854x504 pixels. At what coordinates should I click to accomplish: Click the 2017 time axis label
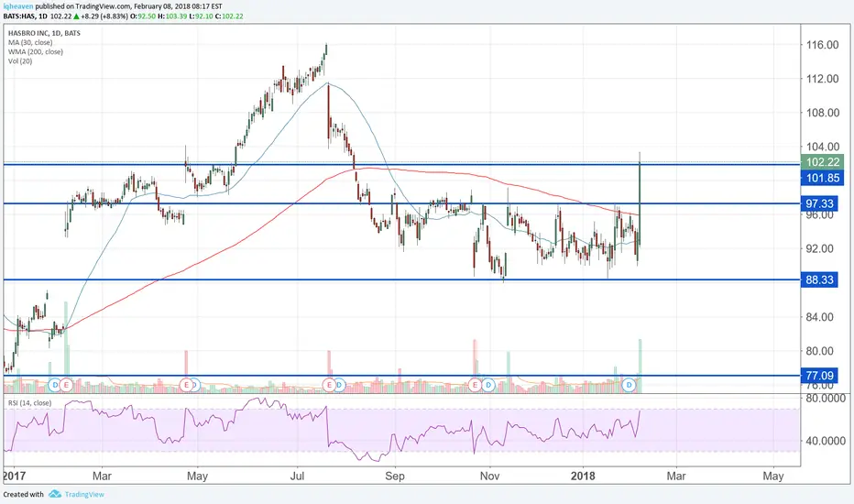pyautogui.click(x=14, y=476)
